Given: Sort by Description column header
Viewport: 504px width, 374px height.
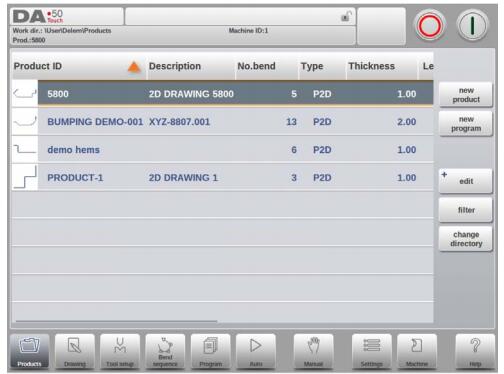Looking at the screenshot, I should pyautogui.click(x=191, y=66).
